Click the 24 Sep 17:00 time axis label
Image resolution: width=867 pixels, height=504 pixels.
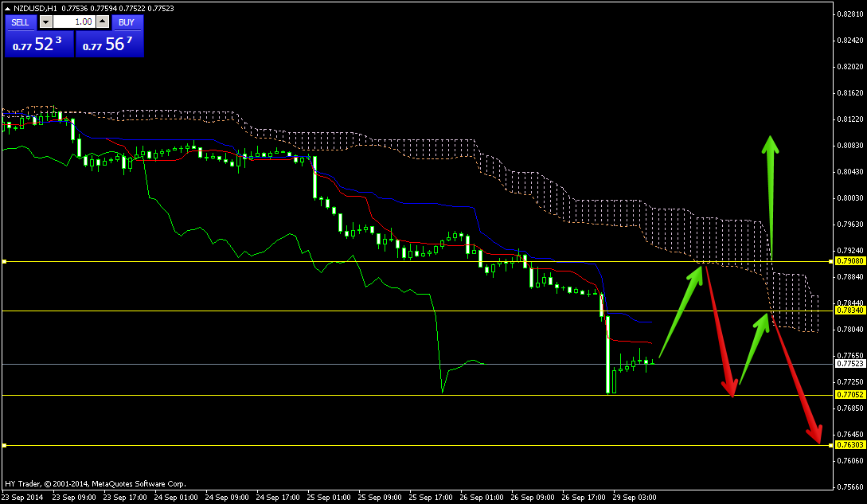coord(278,498)
